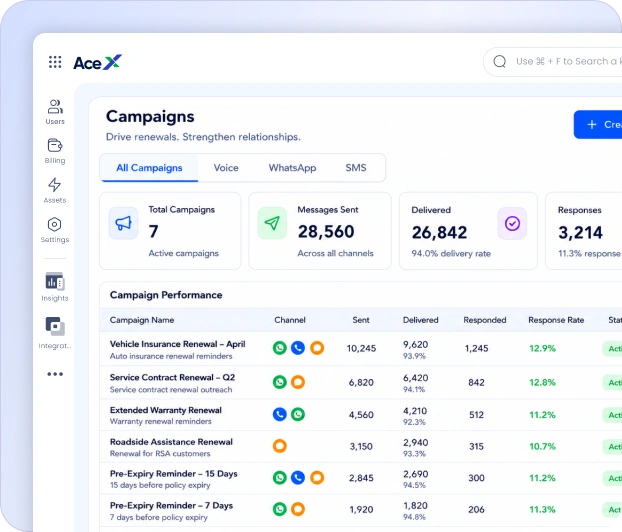Click the Campaign Performance heading
Image resolution: width=622 pixels, height=532 pixels.
pos(166,295)
